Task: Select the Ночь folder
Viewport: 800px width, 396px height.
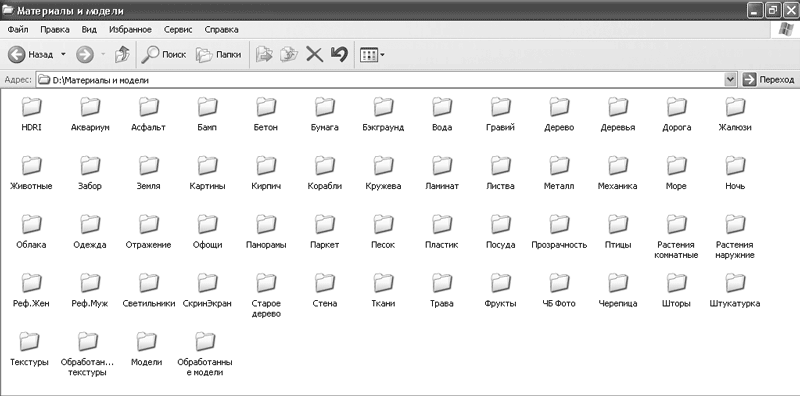Action: (x=735, y=174)
